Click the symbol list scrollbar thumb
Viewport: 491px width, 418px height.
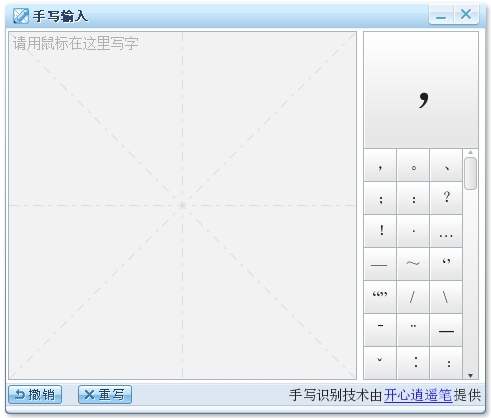470,173
